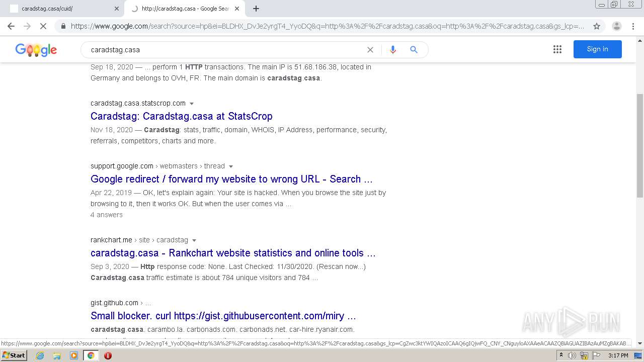Click the rankchart.me › site › caradstag breadcrumb
The height and width of the screenshot is (362, 644).
(139, 240)
